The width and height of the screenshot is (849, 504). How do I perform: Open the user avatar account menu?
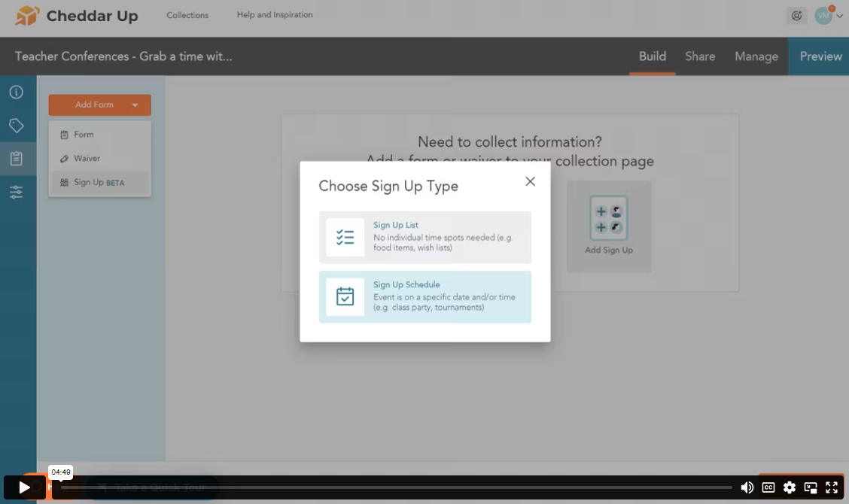823,16
